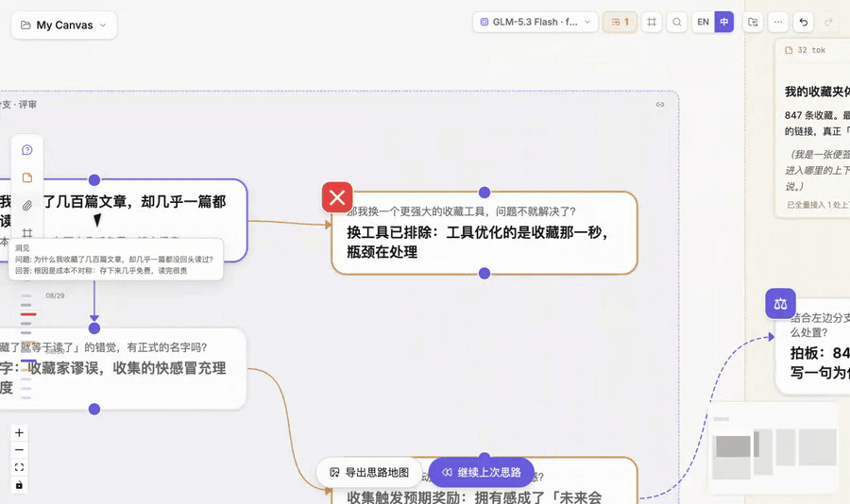The image size is (850, 504).
Task: Click the node card 换工具已排除
Action: tap(484, 233)
